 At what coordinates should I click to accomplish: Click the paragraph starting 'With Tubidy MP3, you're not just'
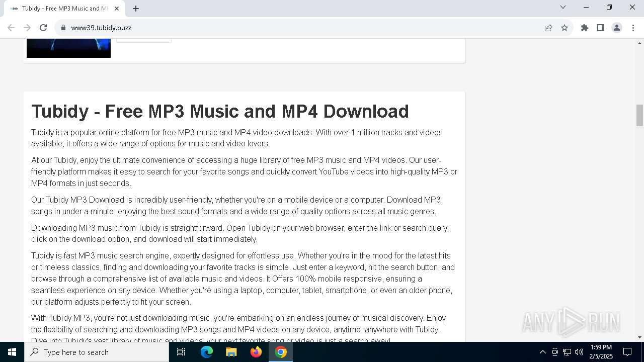[238, 329]
